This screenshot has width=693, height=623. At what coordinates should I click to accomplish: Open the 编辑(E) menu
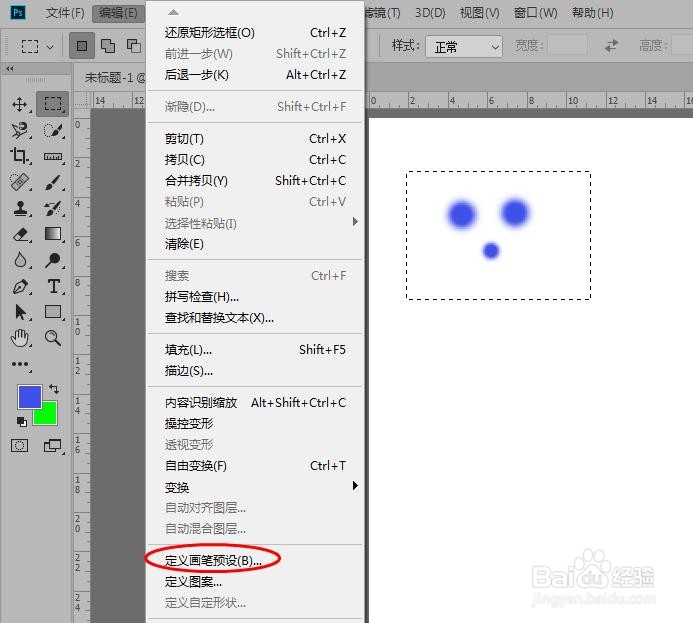tap(118, 13)
